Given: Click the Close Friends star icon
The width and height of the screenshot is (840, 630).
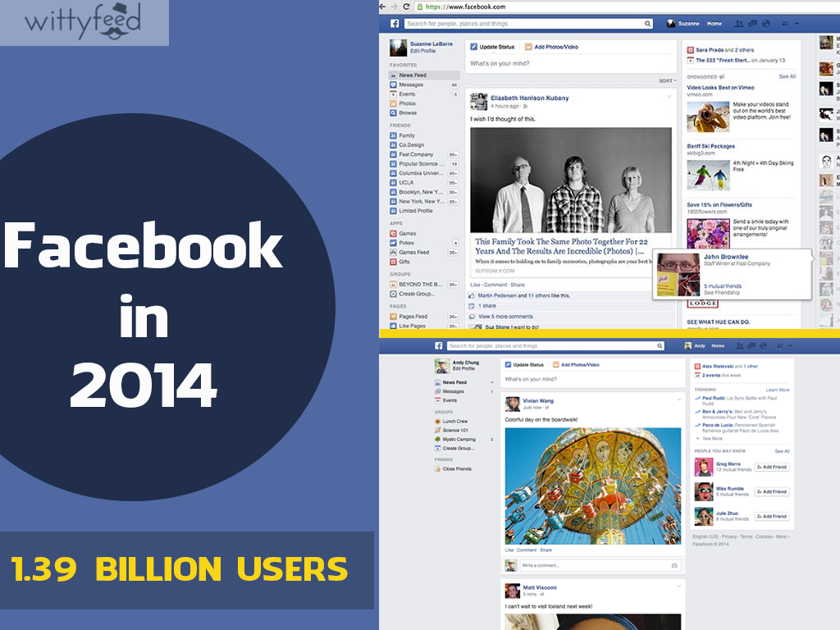Looking at the screenshot, I should [438, 468].
